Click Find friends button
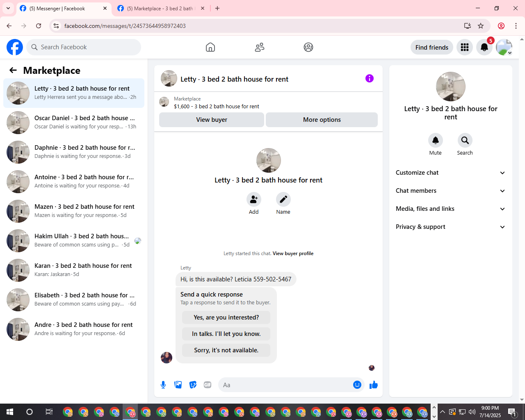Viewport: 525px width, 420px height. coord(432,47)
